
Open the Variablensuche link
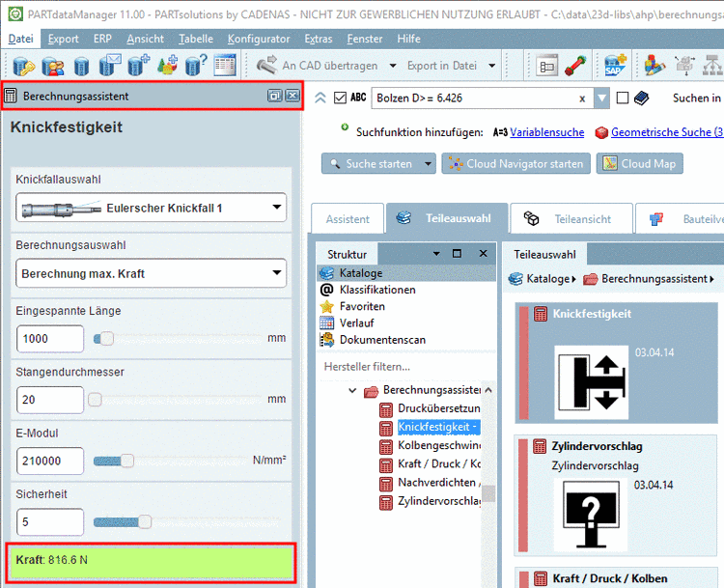(546, 132)
